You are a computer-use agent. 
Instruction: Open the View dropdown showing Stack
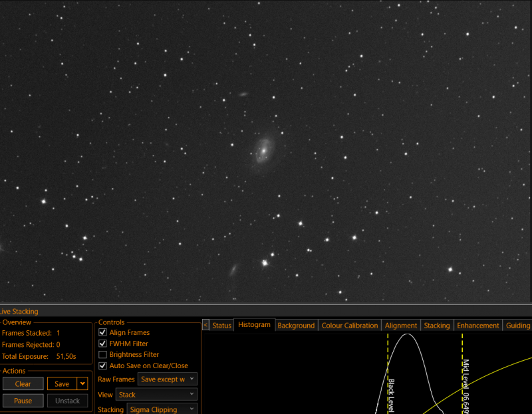(156, 395)
